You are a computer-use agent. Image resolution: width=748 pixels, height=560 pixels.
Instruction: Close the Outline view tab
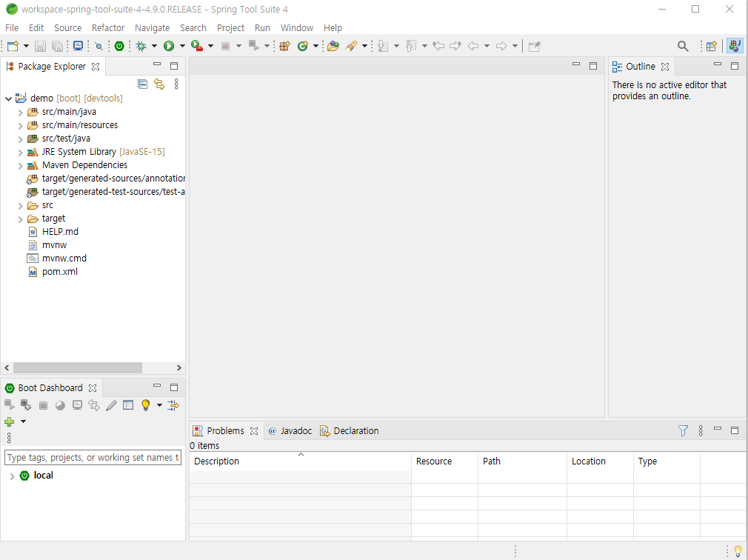[665, 67]
